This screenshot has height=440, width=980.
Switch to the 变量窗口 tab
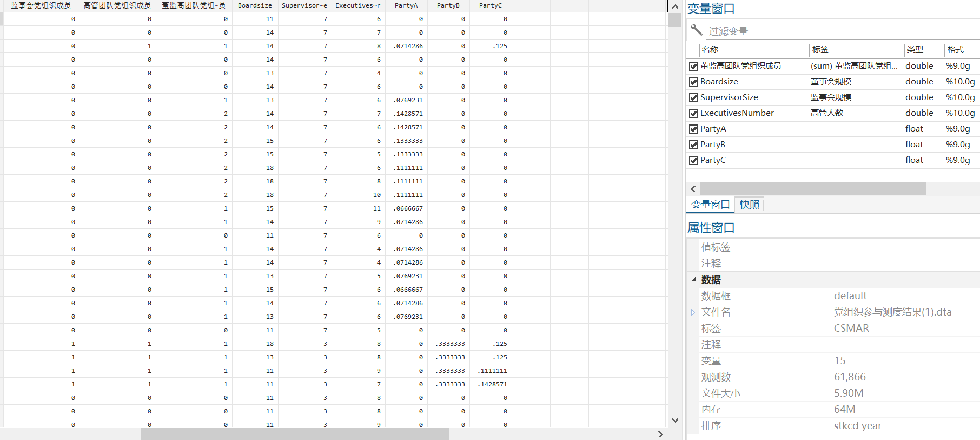point(710,205)
